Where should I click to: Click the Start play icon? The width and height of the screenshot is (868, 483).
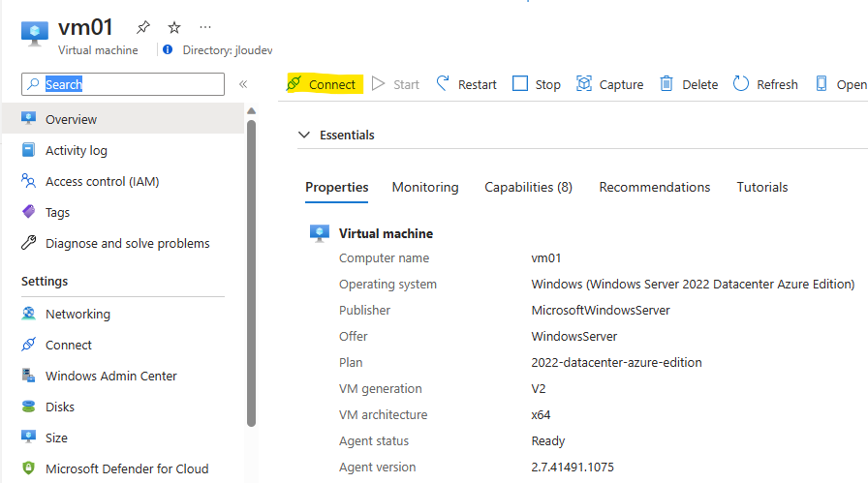coord(378,83)
